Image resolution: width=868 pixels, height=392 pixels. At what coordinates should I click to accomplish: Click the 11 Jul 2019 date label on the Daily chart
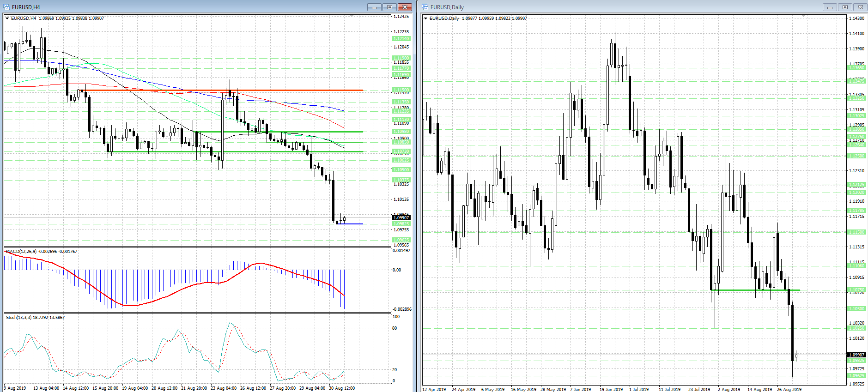pyautogui.click(x=670, y=390)
